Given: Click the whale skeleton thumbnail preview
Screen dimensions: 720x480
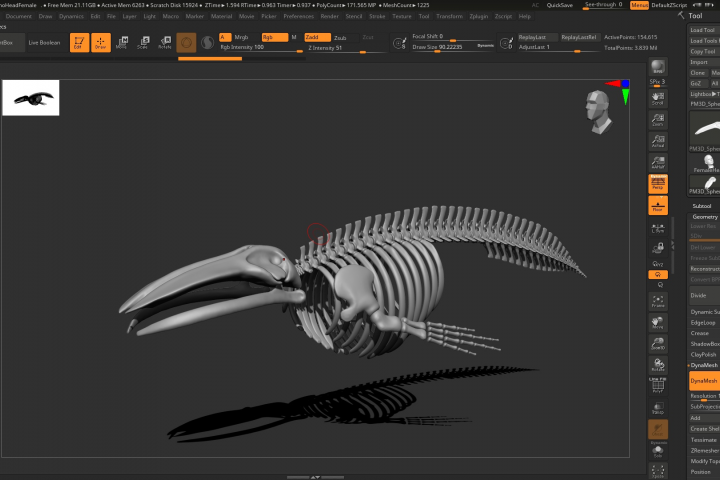Looking at the screenshot, I should coord(31,98).
